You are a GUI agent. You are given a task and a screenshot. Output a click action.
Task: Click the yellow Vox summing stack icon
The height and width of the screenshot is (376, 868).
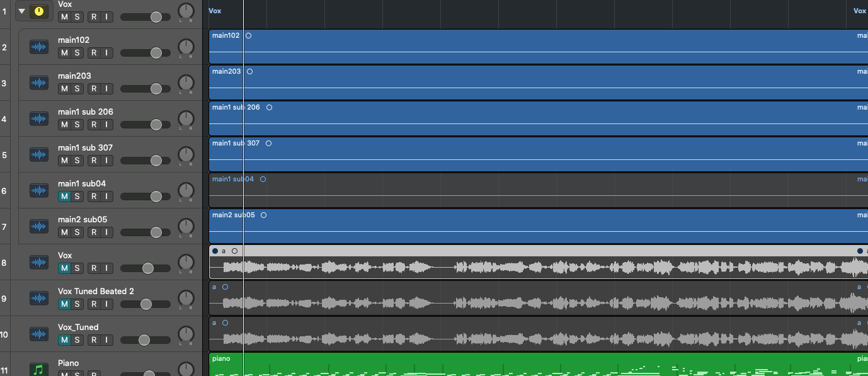[x=39, y=11]
